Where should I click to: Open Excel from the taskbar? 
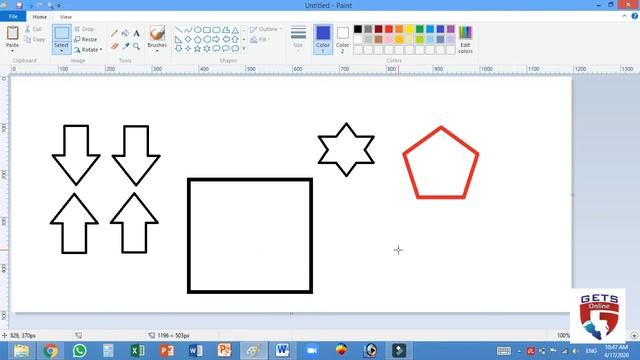click(x=138, y=351)
